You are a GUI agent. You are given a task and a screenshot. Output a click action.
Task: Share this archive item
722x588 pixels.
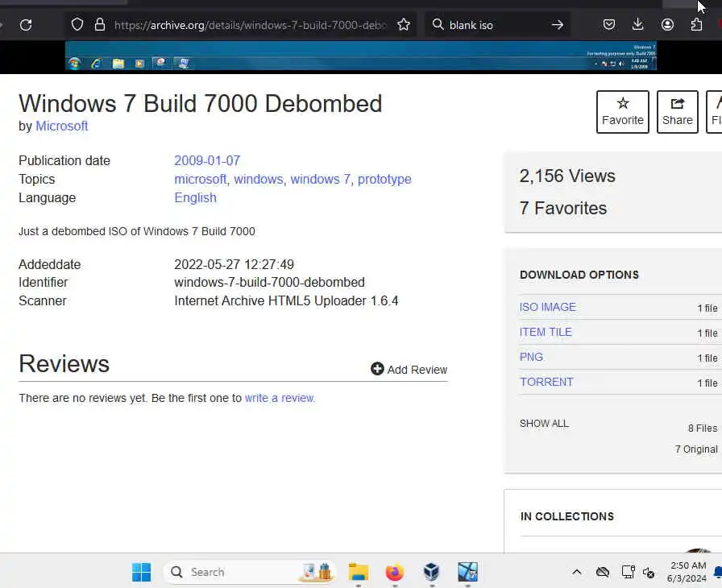[x=678, y=112]
